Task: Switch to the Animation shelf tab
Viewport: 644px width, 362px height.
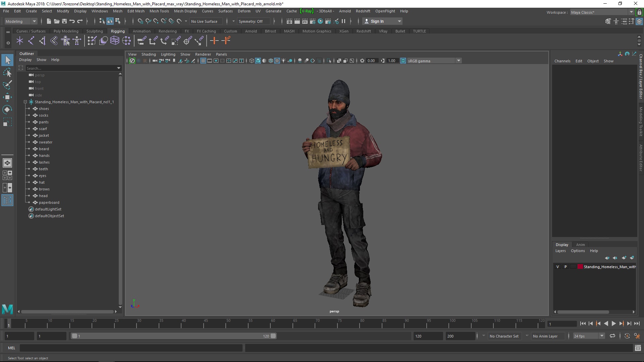Action: click(x=141, y=31)
